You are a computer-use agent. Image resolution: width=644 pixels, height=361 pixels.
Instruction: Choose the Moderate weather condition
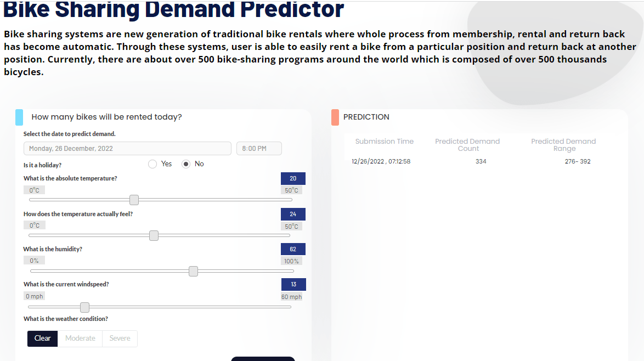tap(80, 339)
